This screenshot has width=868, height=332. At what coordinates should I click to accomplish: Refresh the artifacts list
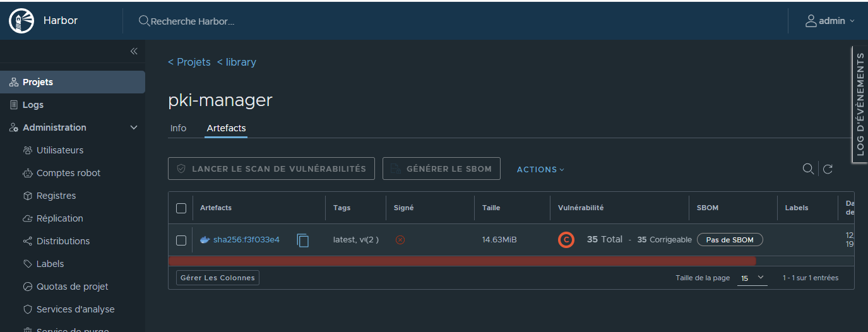(x=828, y=169)
